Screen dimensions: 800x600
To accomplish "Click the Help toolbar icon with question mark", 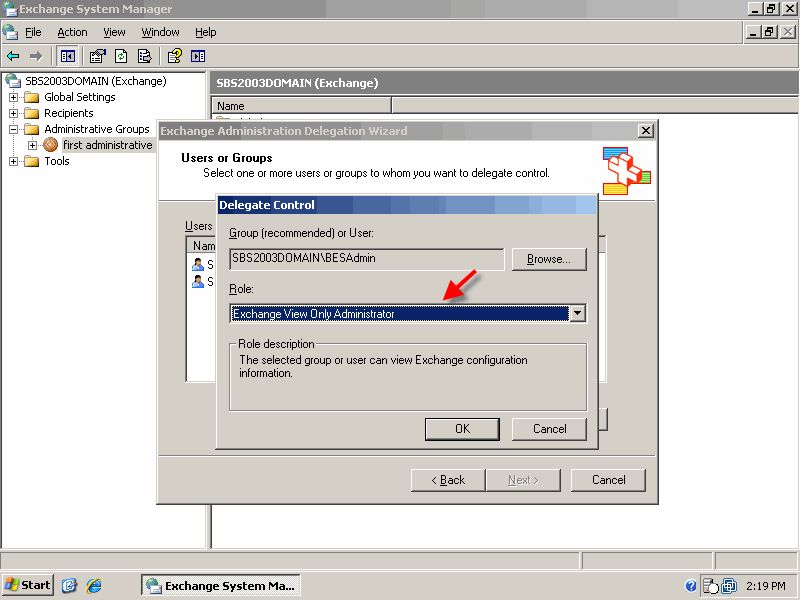I will click(174, 56).
